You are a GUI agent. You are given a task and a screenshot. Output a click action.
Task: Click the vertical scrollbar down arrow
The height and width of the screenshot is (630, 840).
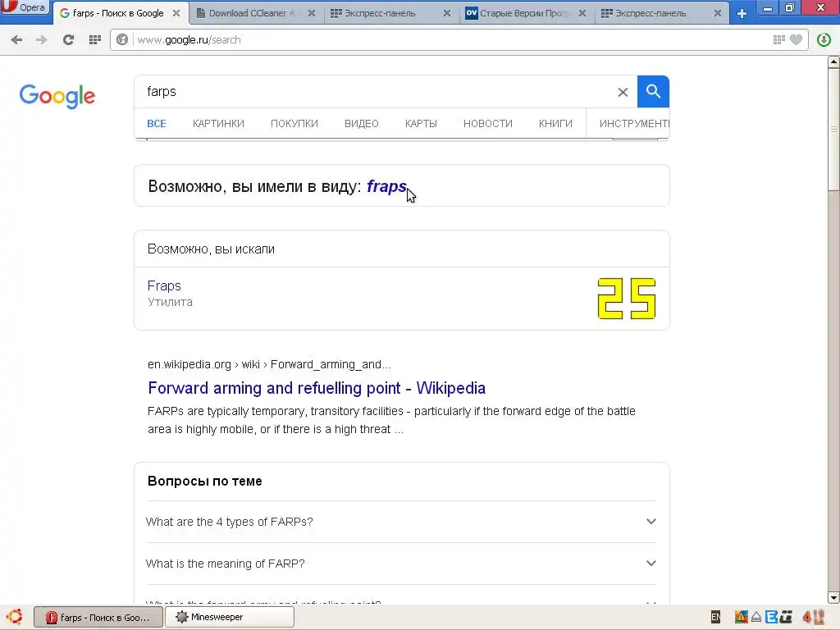[x=833, y=597]
